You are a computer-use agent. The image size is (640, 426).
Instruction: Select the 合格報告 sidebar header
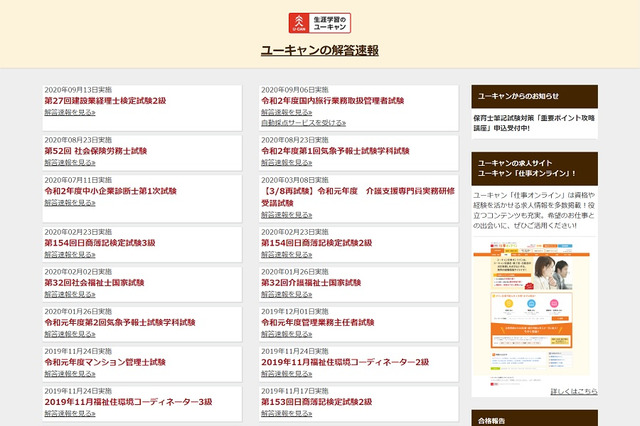535,419
